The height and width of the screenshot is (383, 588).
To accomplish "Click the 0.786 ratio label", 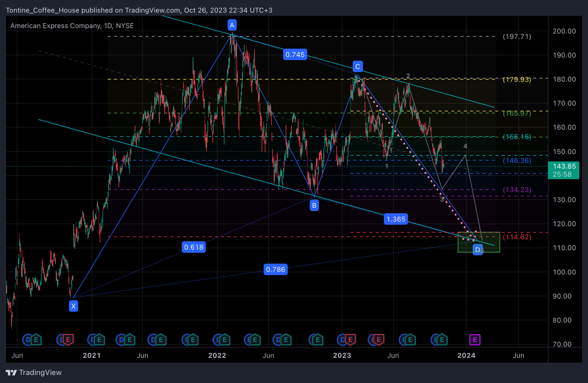I will coord(276,269).
